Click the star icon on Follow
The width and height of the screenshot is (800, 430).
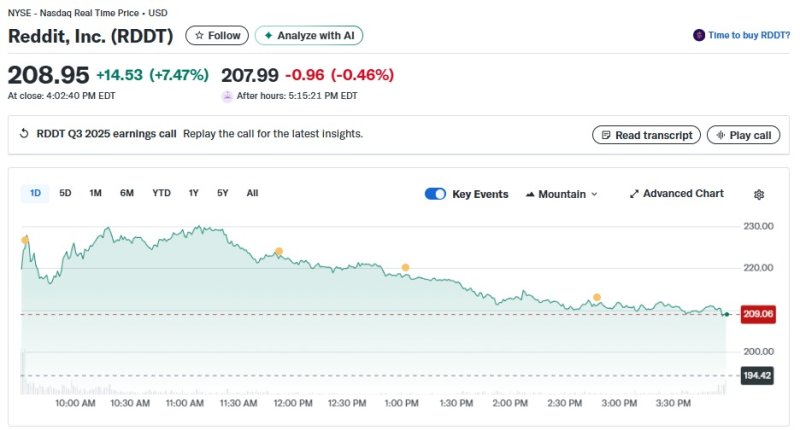tap(200, 36)
